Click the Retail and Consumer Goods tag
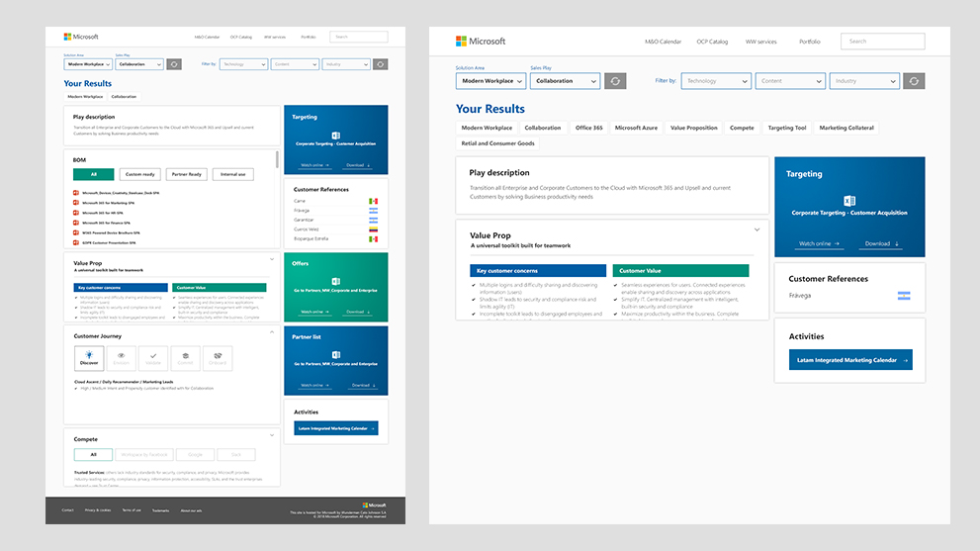 pos(497,143)
